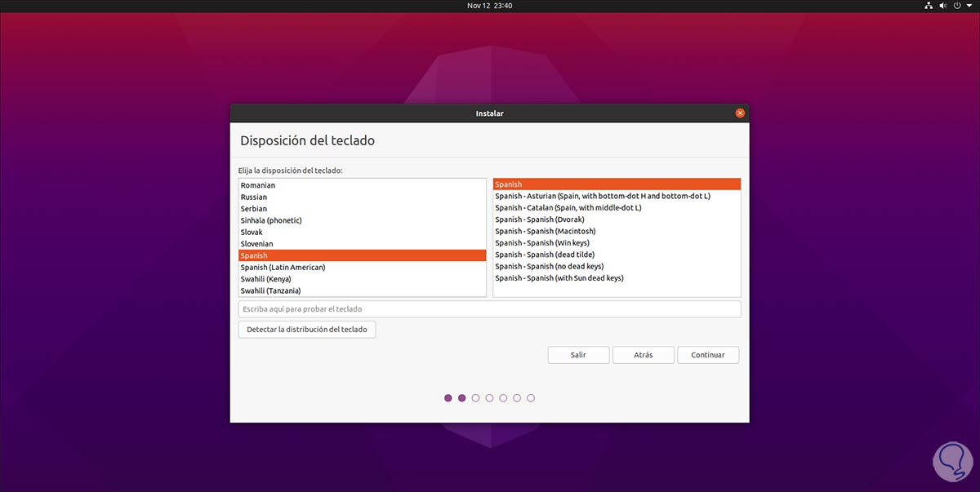Open the network status icon in top bar
Image resolution: width=980 pixels, height=492 pixels.
pyautogui.click(x=929, y=6)
